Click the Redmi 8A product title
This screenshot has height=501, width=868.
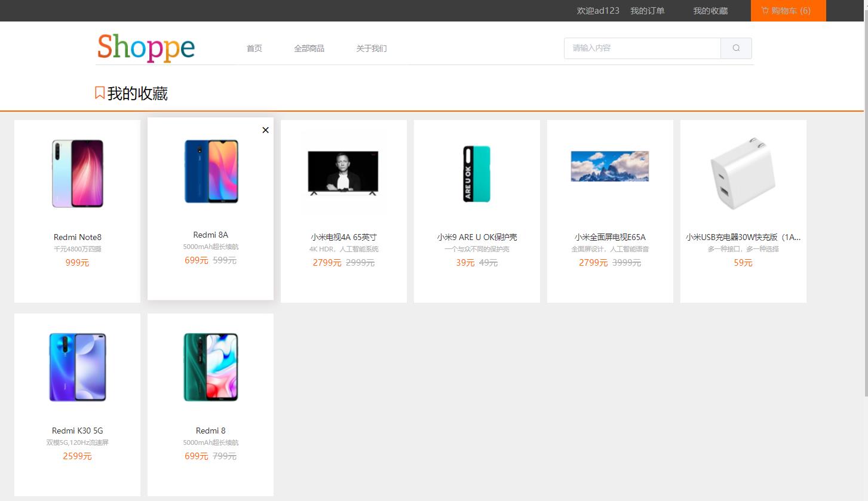(x=211, y=235)
